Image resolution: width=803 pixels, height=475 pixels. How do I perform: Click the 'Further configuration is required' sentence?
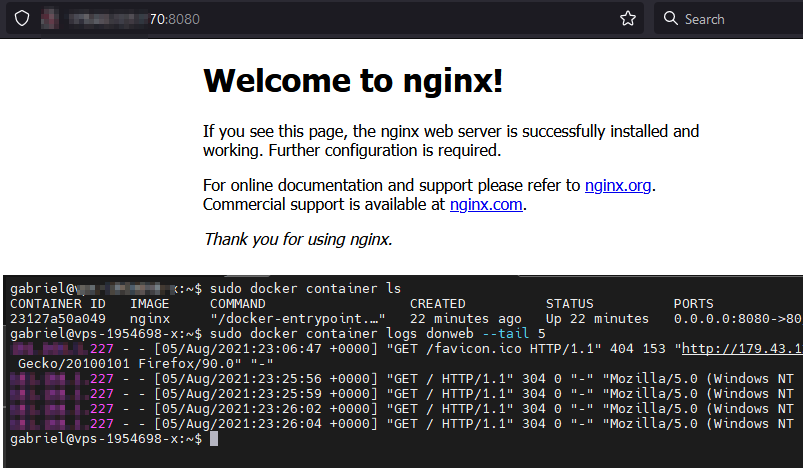(385, 150)
